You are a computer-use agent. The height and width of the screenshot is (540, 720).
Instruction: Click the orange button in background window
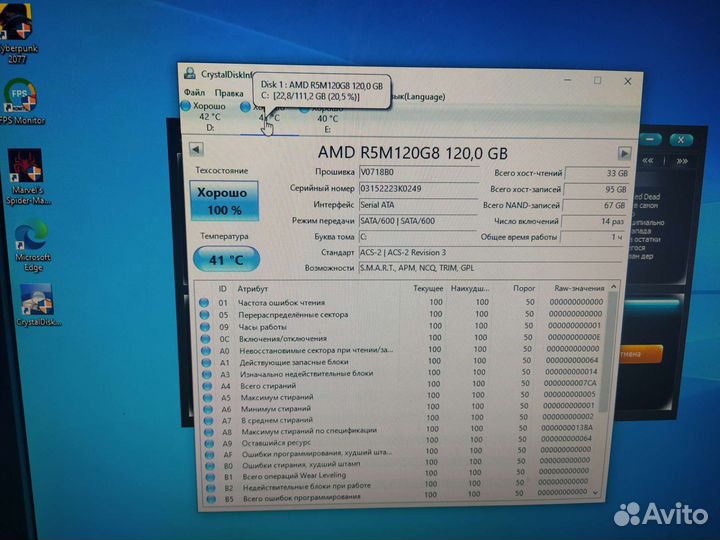click(x=640, y=354)
